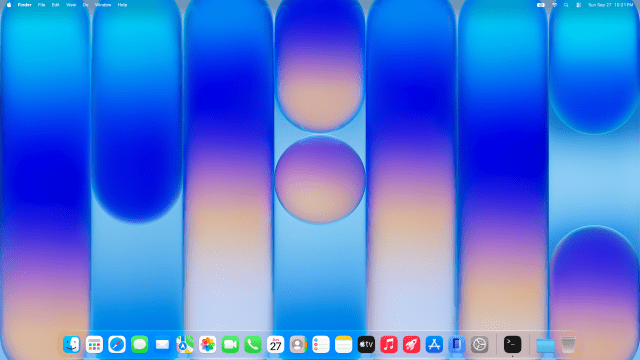Open Contacts from the Dock
Viewport: 640px width, 360px height.
298,344
